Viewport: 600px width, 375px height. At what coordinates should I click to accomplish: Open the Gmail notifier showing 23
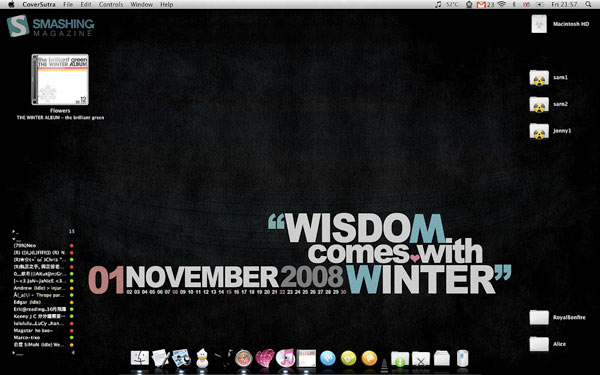pyautogui.click(x=486, y=5)
